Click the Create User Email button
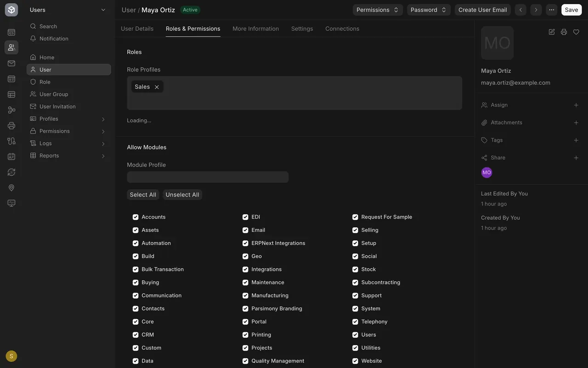Viewport: 588px width, 368px height. pyautogui.click(x=482, y=10)
